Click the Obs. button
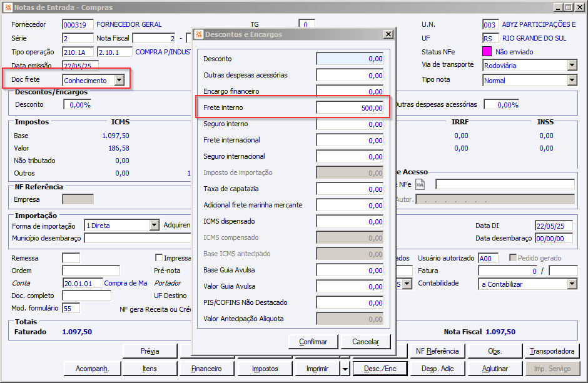The width and height of the screenshot is (588, 383). pos(495,351)
